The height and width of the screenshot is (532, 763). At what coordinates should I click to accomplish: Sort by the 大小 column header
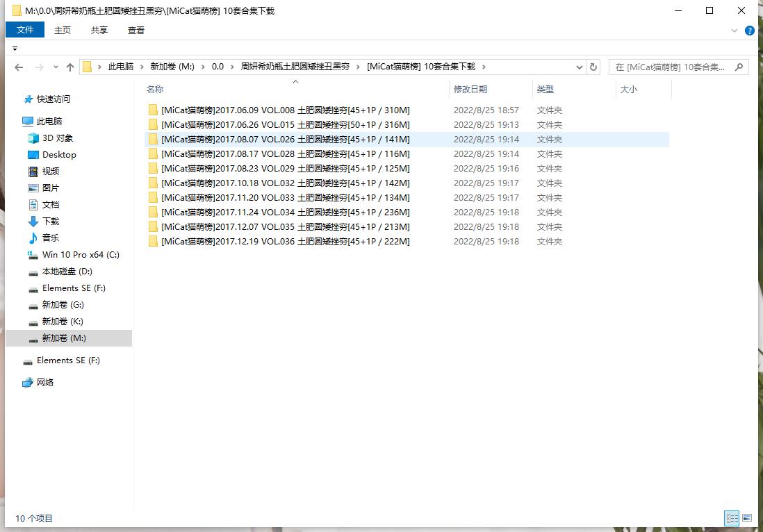628,90
